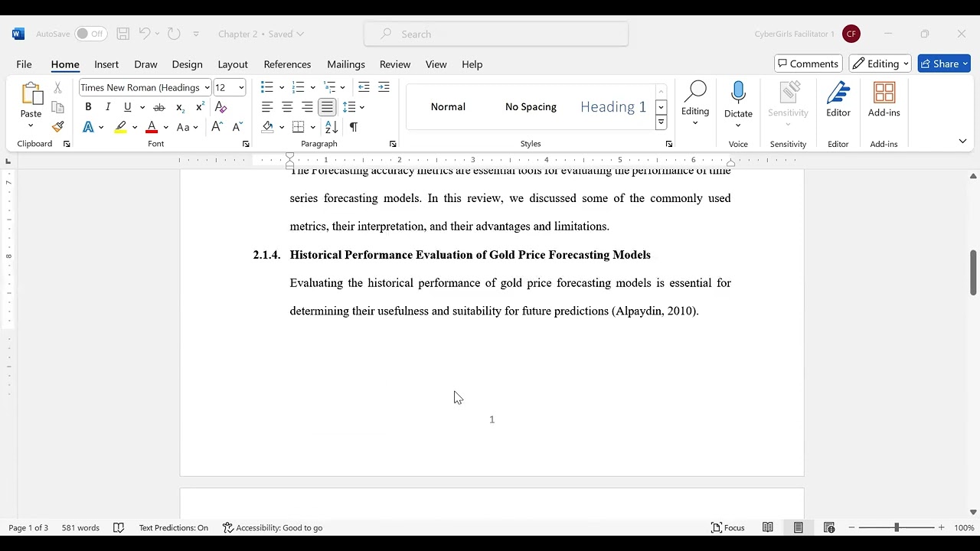
Task: Open the Editing mode dropdown
Action: (880, 64)
